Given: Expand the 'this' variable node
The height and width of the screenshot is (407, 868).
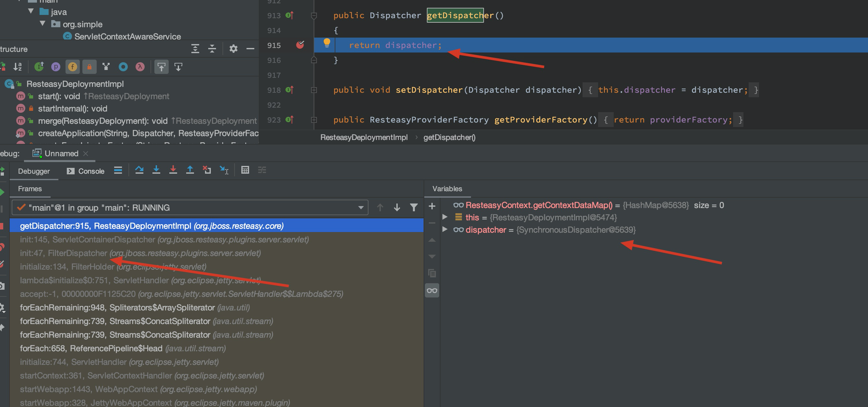Looking at the screenshot, I should pos(445,217).
